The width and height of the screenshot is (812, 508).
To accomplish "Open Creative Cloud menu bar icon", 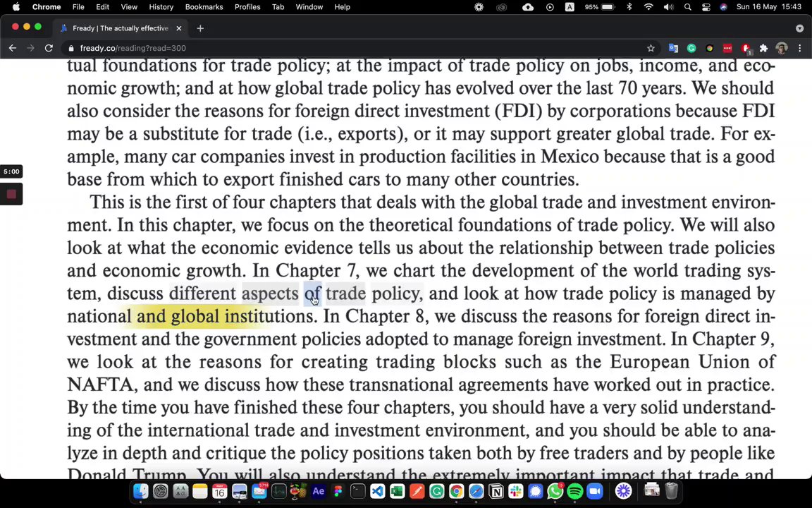I will pyautogui.click(x=501, y=7).
